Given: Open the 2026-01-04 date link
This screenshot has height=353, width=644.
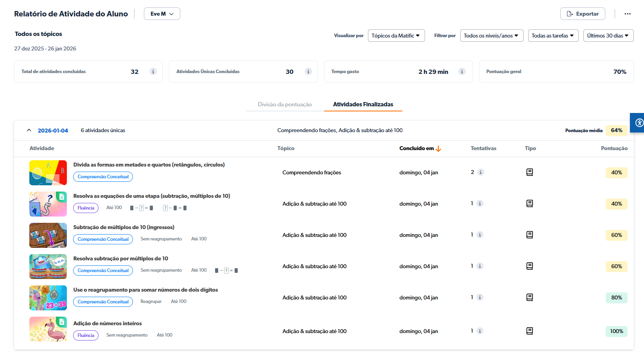Looking at the screenshot, I should (53, 131).
